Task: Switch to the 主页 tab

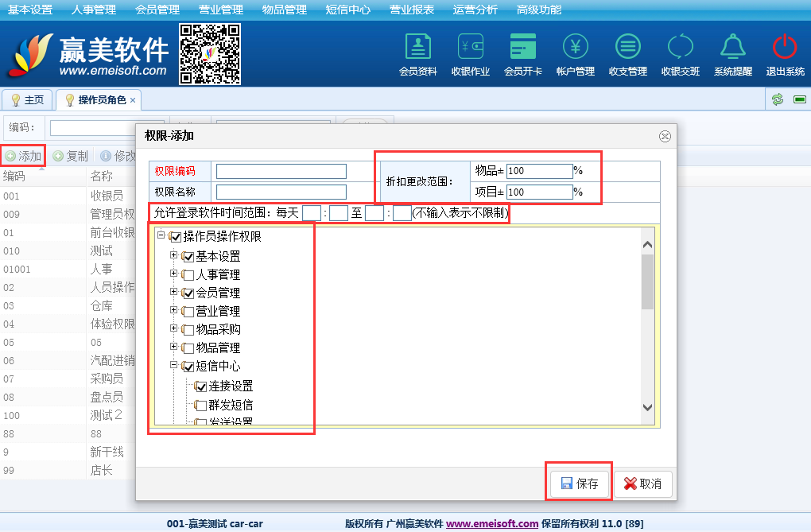Action: [x=28, y=100]
